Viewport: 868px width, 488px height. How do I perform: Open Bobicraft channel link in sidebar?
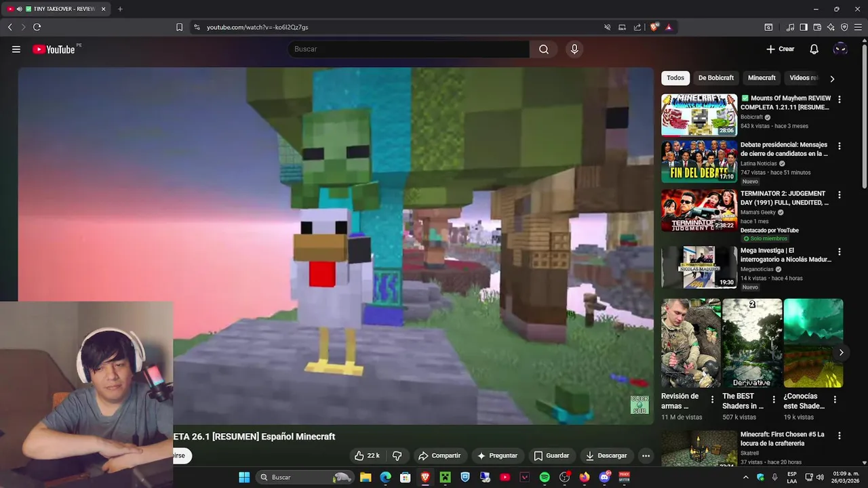[x=751, y=117]
